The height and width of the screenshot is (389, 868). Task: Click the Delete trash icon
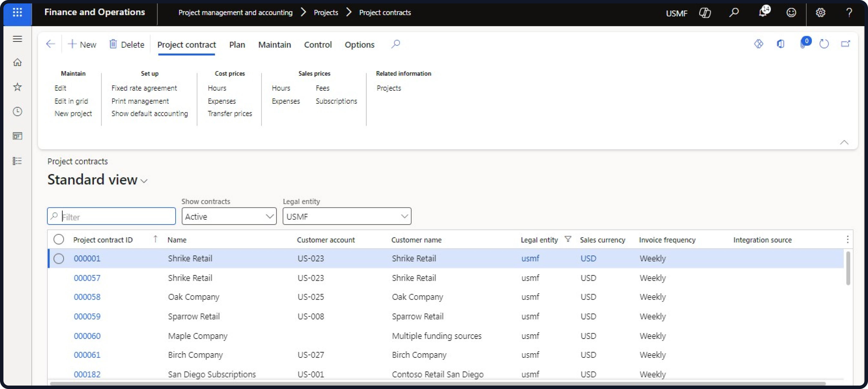click(113, 44)
